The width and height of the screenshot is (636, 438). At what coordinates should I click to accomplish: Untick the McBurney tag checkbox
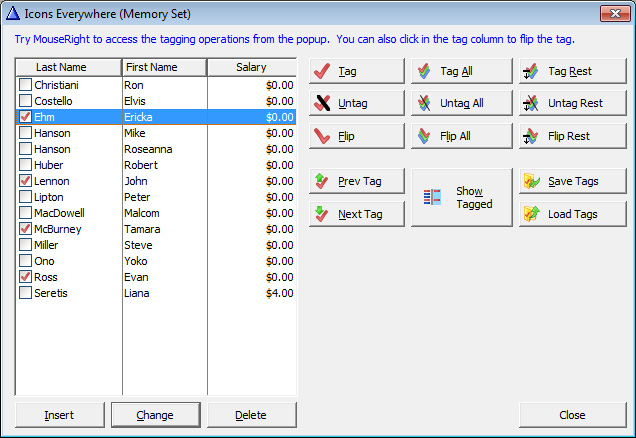[25, 229]
